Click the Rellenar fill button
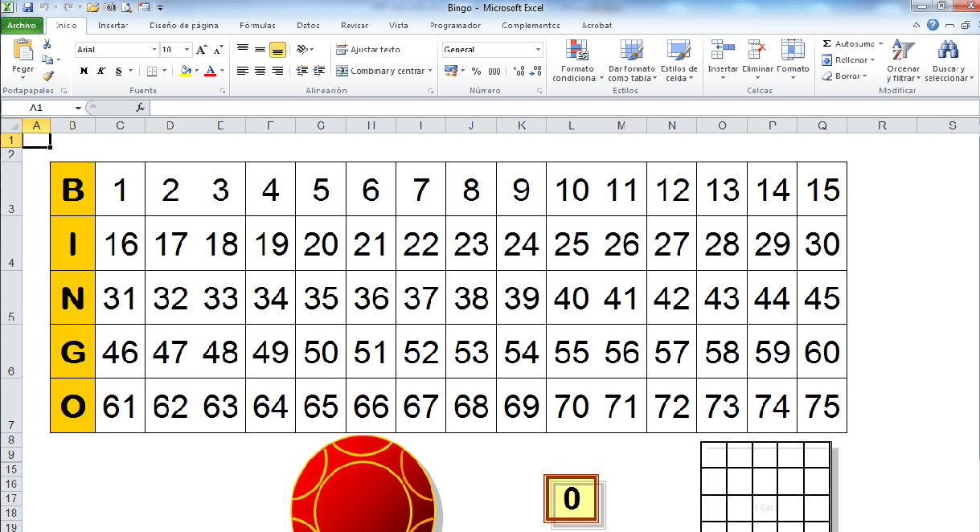This screenshot has width=980, height=532. pos(848,60)
